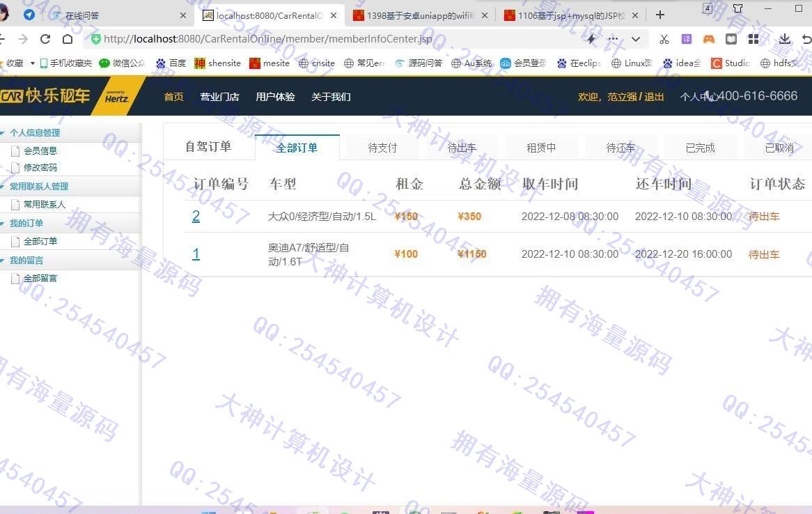812x514 pixels.
Task: Open order number 2 link
Action: tap(196, 216)
